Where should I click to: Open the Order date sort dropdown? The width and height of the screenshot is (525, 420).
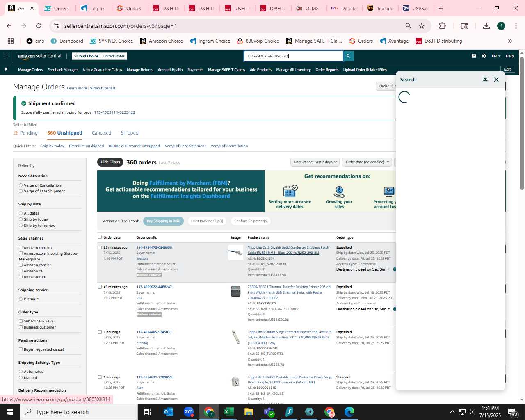tap(367, 162)
